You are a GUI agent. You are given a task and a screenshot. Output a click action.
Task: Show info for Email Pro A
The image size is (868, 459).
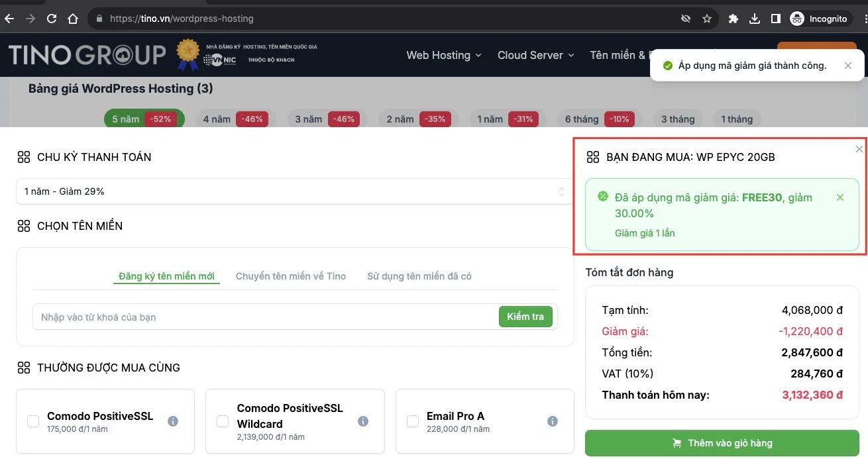tap(553, 421)
